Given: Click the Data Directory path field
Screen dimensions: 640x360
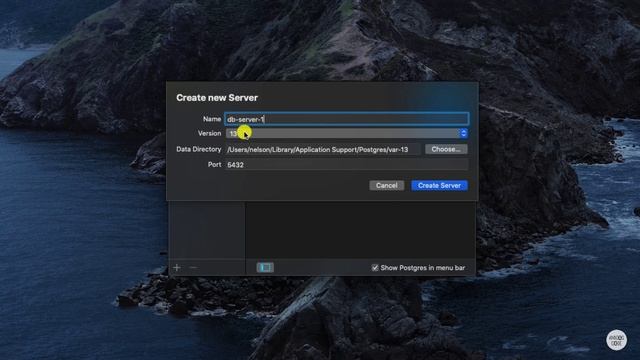Looking at the screenshot, I should pyautogui.click(x=323, y=149).
